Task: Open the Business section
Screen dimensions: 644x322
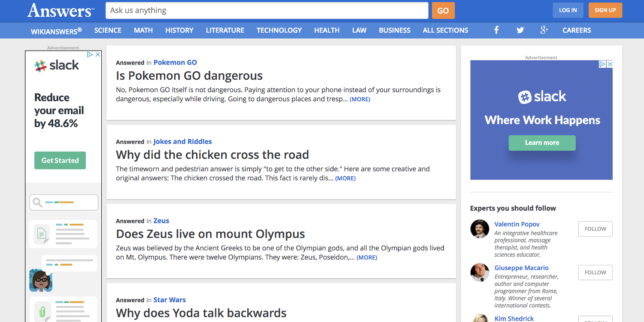Action: point(395,30)
